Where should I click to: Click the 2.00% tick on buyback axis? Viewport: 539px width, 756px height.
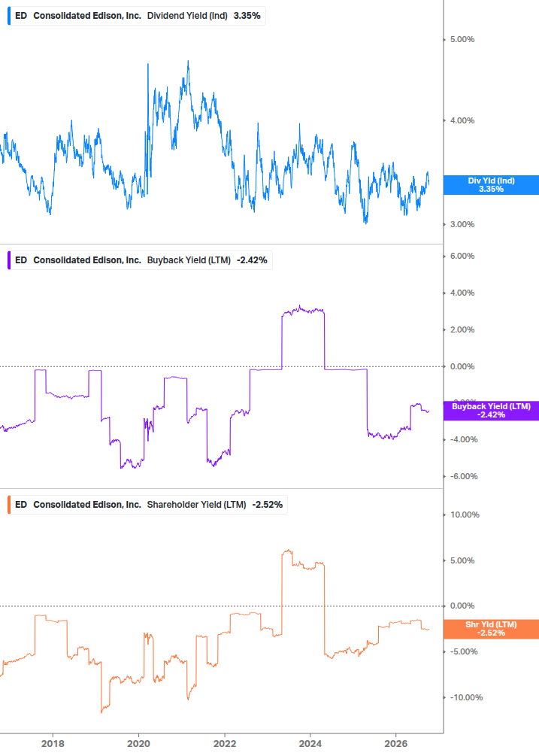point(462,329)
